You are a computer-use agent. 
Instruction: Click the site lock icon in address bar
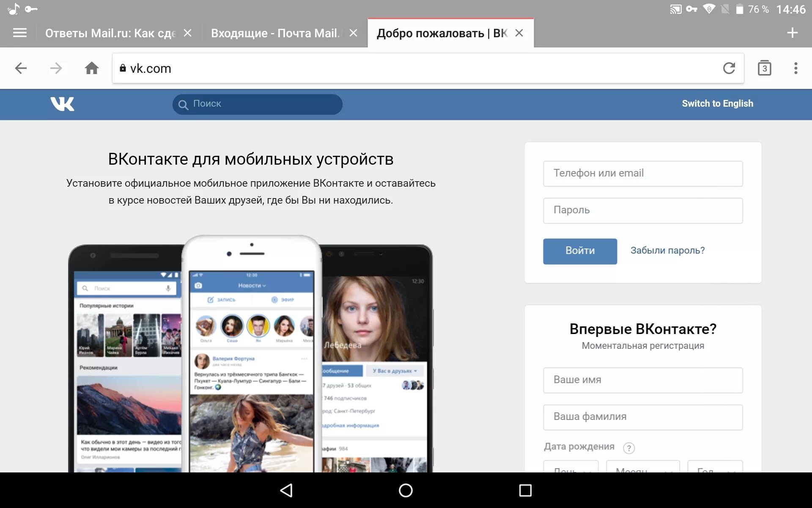pyautogui.click(x=123, y=68)
